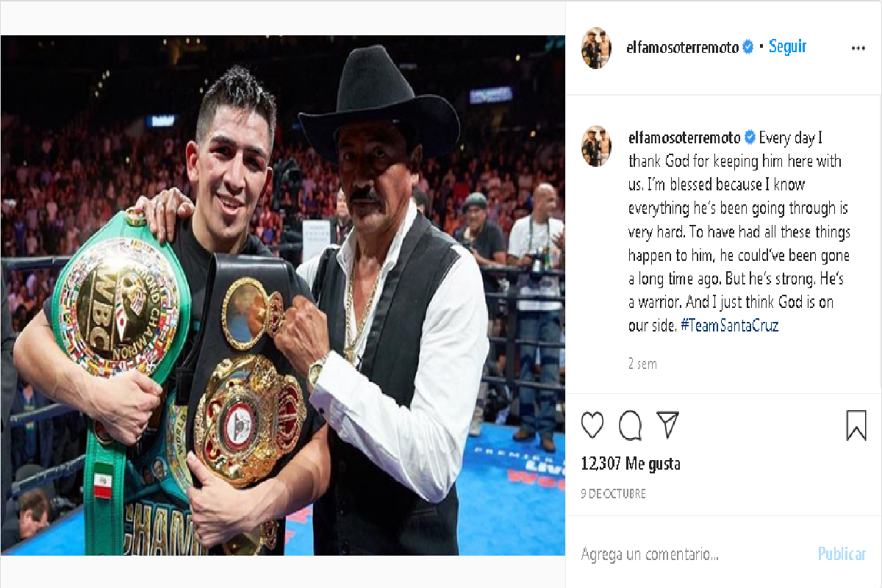Viewport: 882px width, 588px height.
Task: Click the verified badge in the caption
Action: [750, 137]
